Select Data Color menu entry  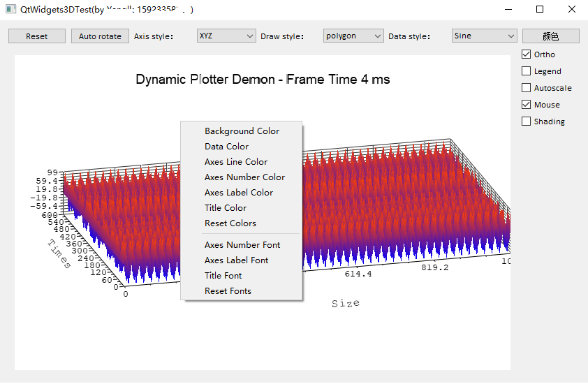pos(242,147)
